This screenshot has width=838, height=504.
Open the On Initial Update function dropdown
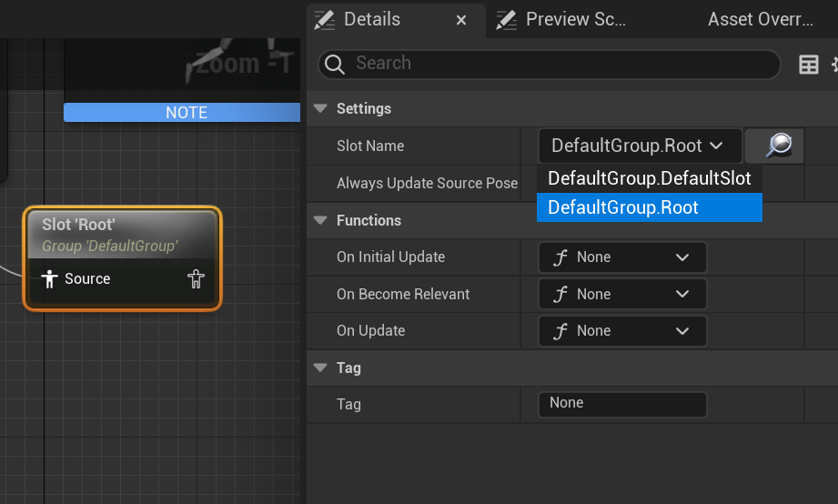click(622, 257)
